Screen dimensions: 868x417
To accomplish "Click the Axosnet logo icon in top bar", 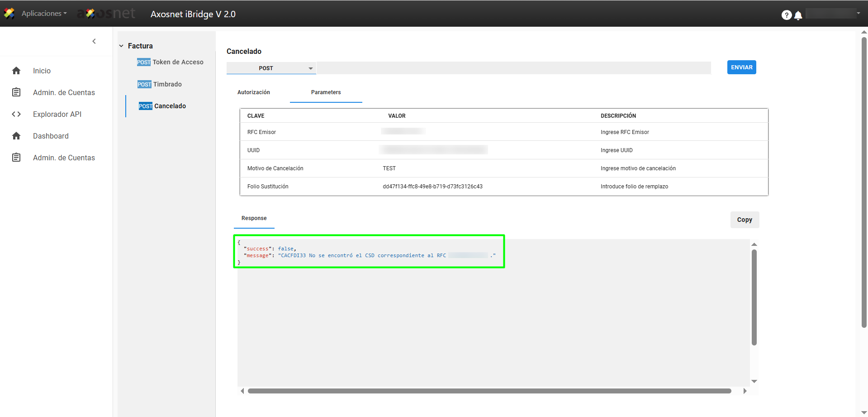I will [x=9, y=14].
